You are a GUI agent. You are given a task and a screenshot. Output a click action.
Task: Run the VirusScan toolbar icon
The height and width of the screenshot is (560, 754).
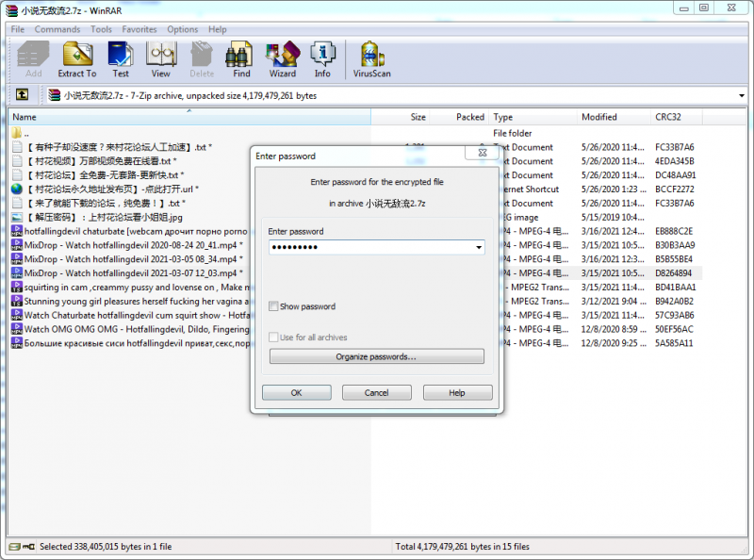pos(372,58)
